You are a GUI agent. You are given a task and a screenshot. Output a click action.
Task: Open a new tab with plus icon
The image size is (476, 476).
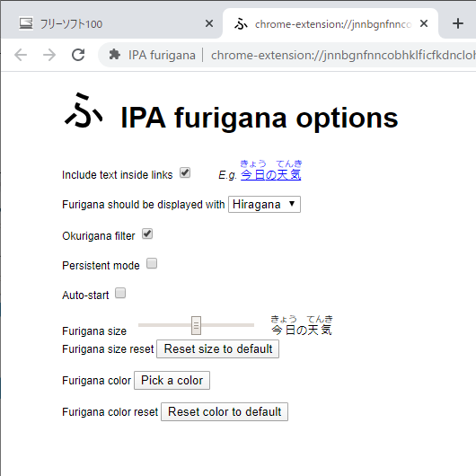tap(457, 23)
